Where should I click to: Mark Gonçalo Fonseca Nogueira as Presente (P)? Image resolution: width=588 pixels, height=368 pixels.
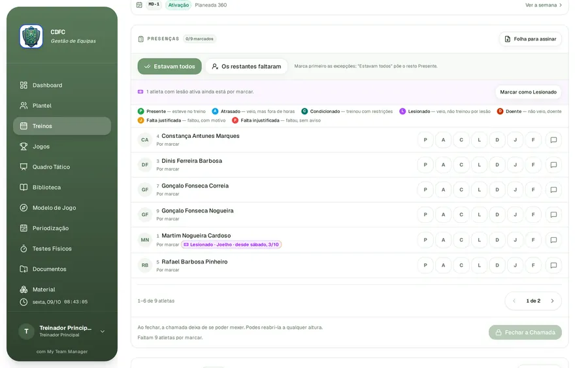(x=425, y=214)
